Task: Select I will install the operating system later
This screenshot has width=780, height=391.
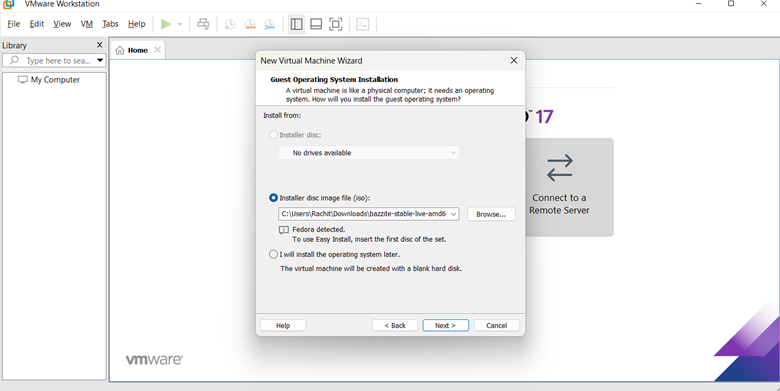Action: (273, 254)
